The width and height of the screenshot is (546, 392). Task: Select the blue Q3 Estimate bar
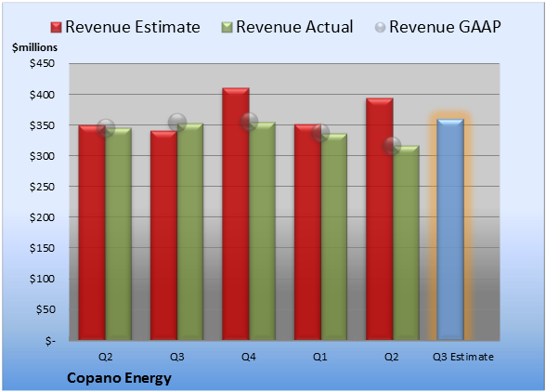[x=450, y=229]
